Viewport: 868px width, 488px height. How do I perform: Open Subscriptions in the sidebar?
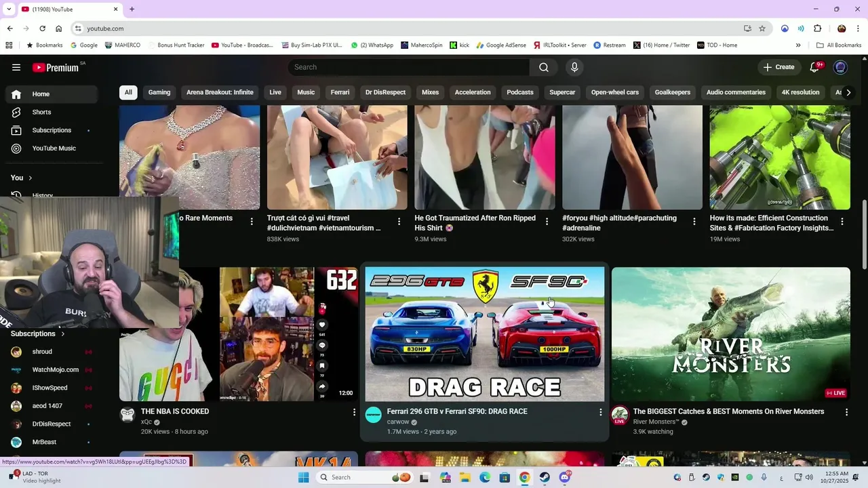[x=52, y=130]
